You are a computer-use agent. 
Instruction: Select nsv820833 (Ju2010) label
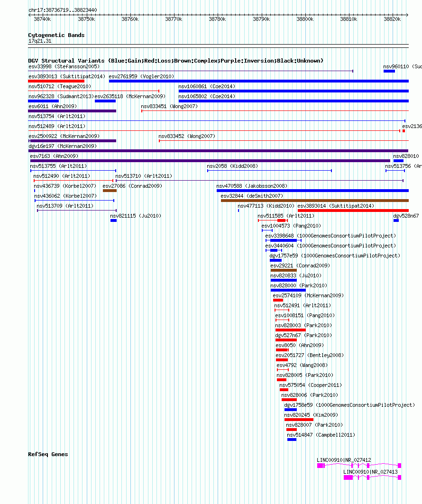(296, 276)
